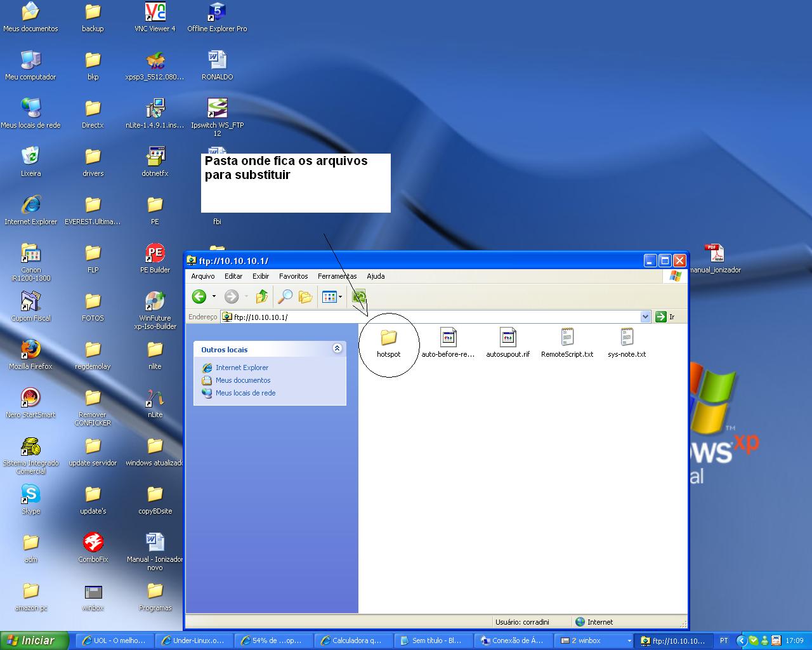Image resolution: width=812 pixels, height=650 pixels.
Task: Select the Lixeira recycle bin
Action: (x=30, y=162)
